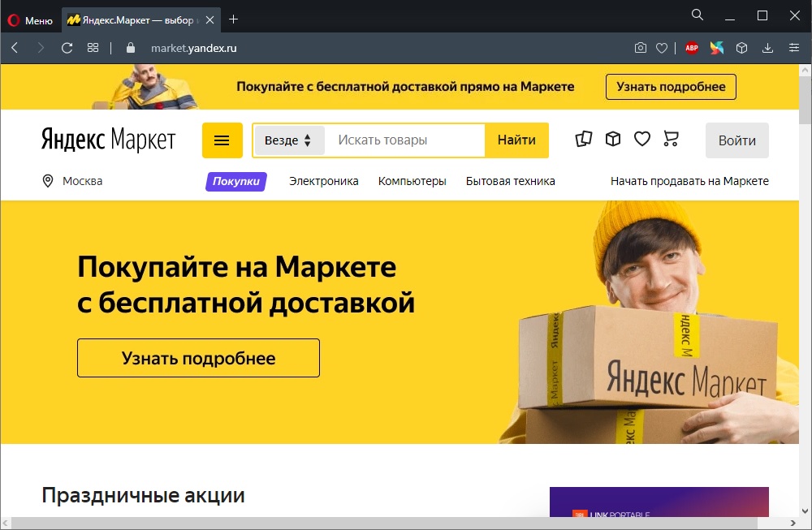Open the product comparison icon
The height and width of the screenshot is (530, 812).
[x=584, y=139]
